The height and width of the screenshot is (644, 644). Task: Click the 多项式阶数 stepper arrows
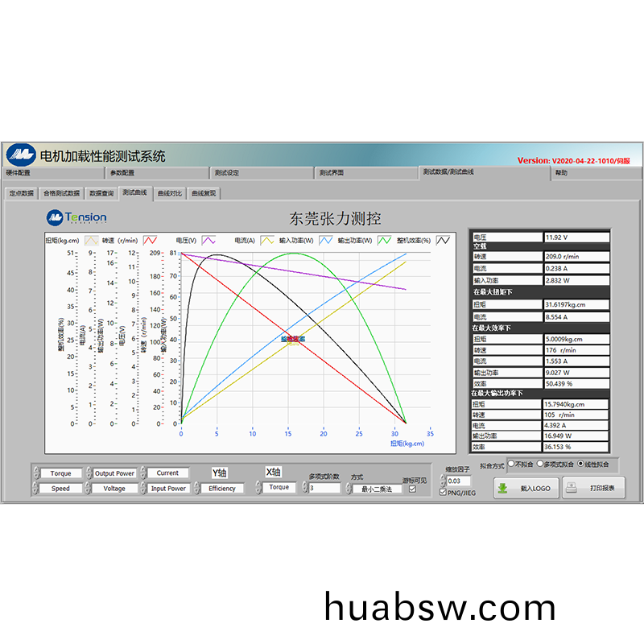305,488
